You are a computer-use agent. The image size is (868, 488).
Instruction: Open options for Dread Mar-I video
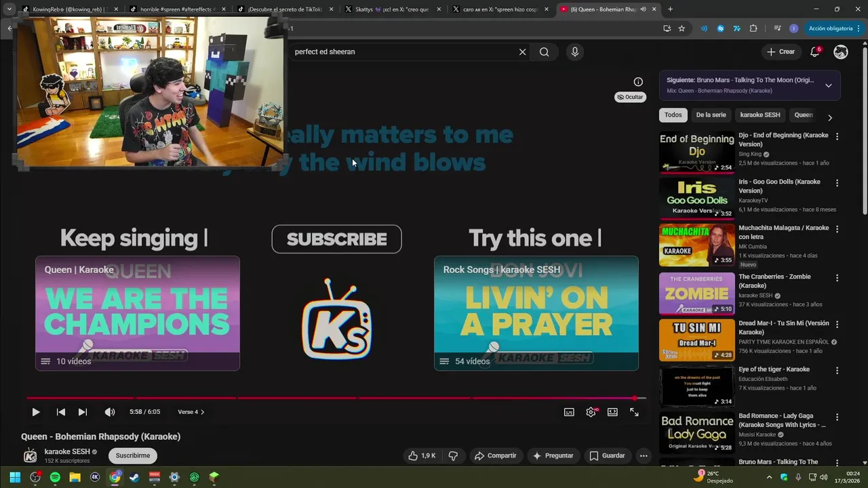[837, 325]
